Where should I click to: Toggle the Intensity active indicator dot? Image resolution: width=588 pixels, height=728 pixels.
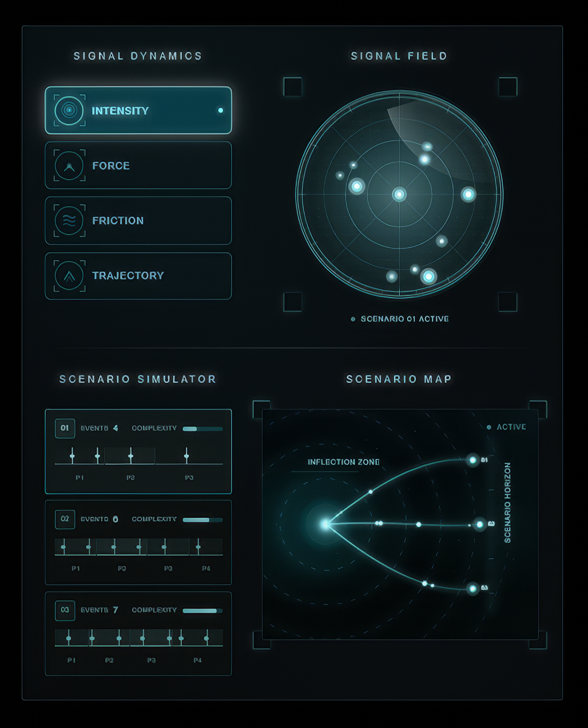click(220, 110)
